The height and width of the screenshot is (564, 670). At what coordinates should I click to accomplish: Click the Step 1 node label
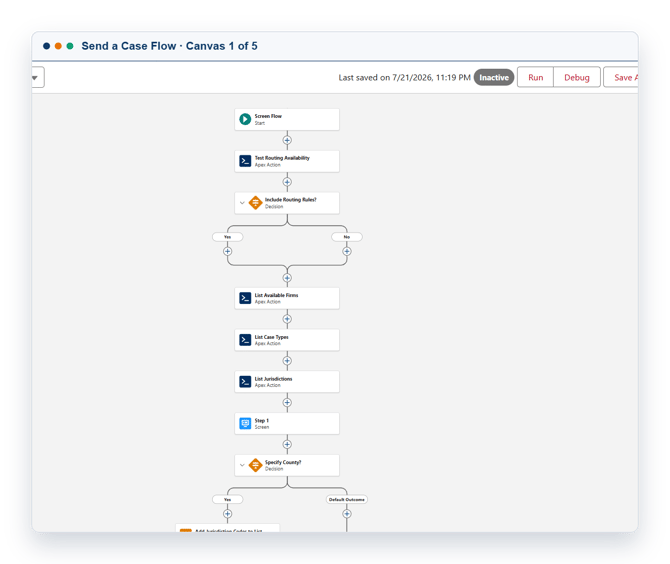[262, 420]
